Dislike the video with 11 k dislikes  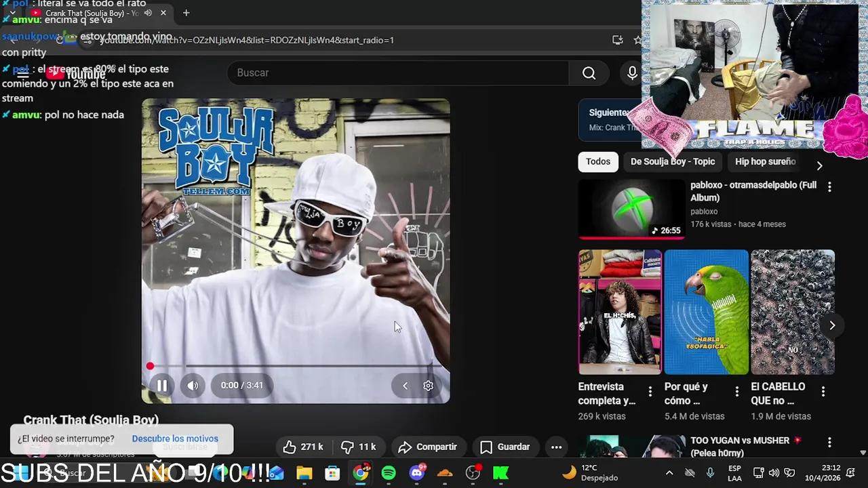point(359,447)
